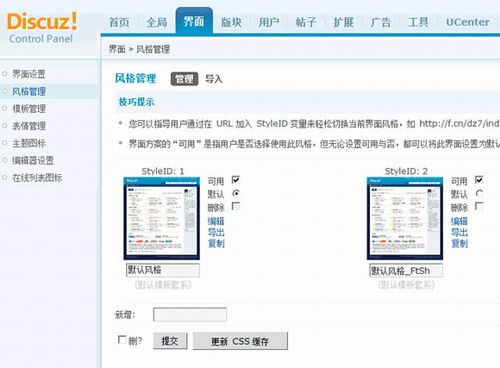500x368 pixels.
Task: Click 复制 link for StyleID 2
Action: pyautogui.click(x=459, y=243)
